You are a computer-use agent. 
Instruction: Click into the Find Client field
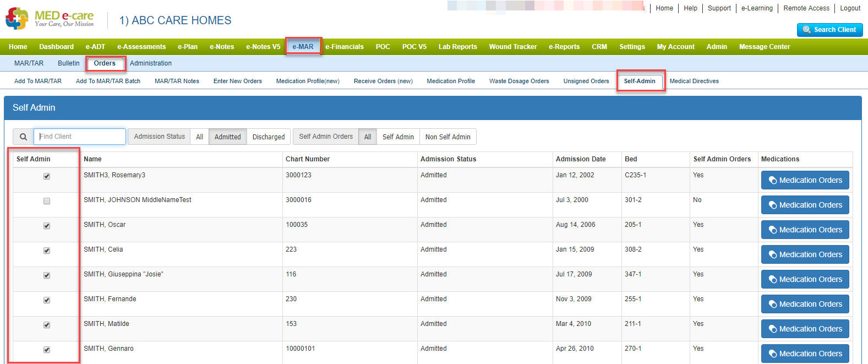(80, 137)
